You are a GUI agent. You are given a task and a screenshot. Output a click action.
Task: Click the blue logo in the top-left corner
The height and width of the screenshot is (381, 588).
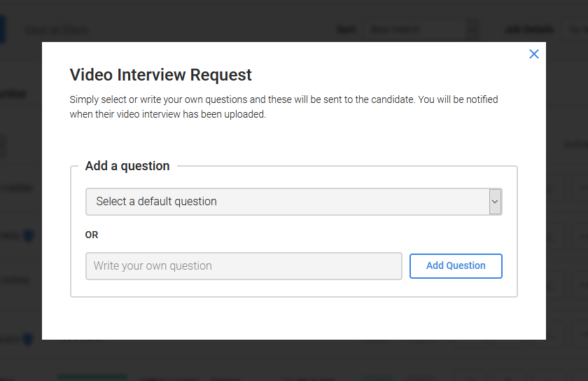coord(2,29)
